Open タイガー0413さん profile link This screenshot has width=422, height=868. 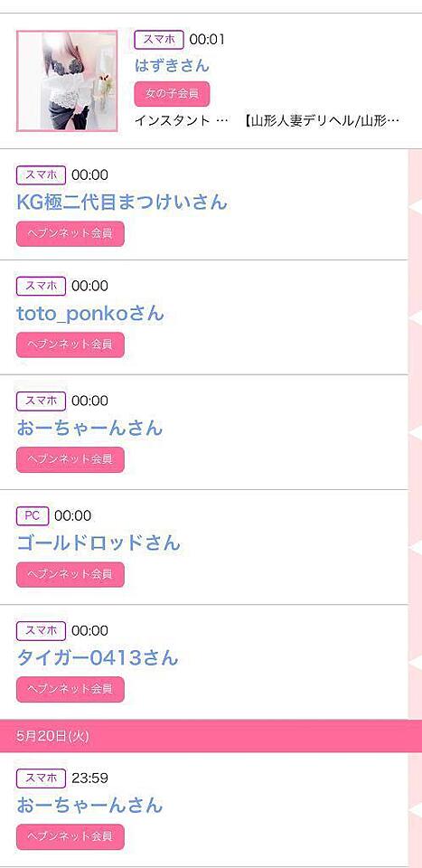point(98,657)
